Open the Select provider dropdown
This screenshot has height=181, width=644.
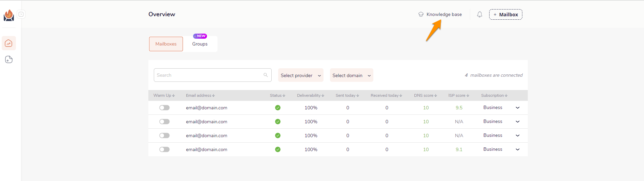[300, 75]
